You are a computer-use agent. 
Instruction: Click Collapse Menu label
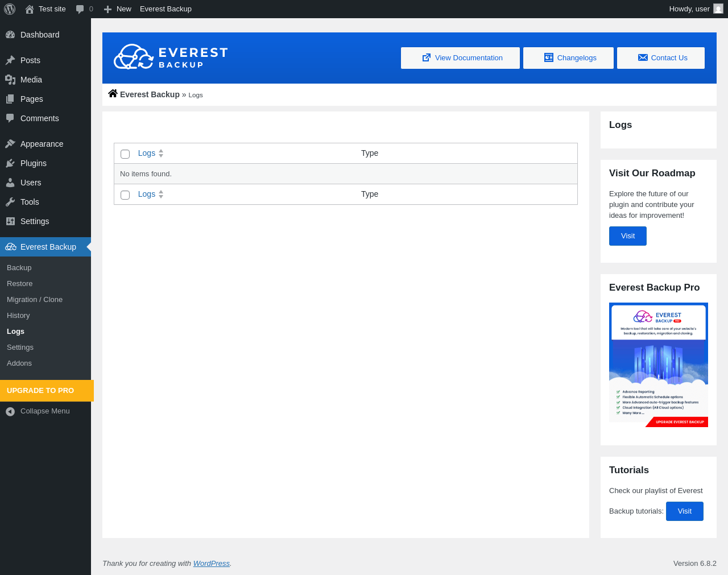pyautogui.click(x=45, y=411)
